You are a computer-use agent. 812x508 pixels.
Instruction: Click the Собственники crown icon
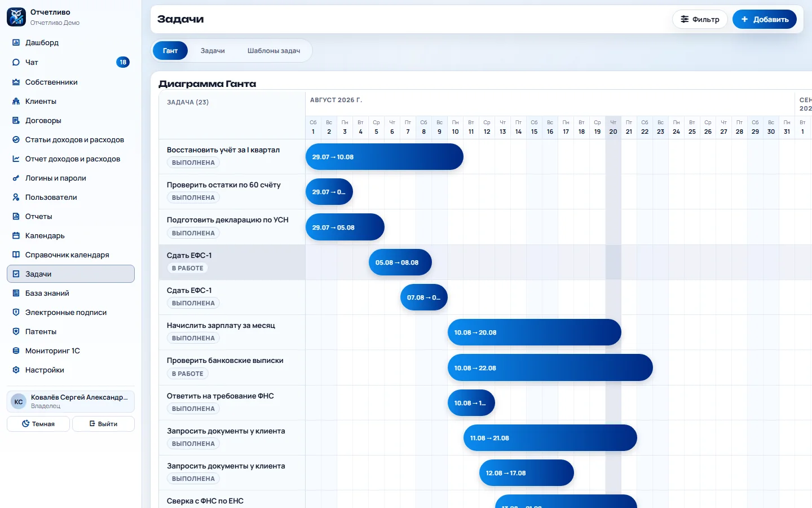pyautogui.click(x=16, y=82)
